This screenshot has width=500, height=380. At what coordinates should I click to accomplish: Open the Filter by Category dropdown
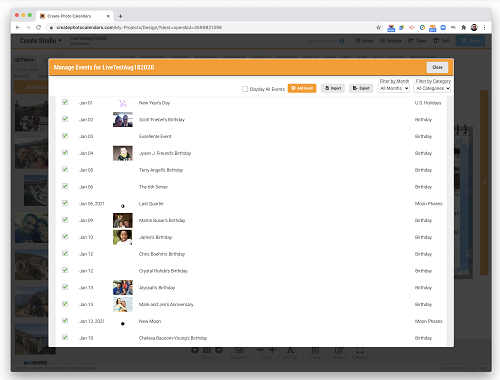pos(432,88)
